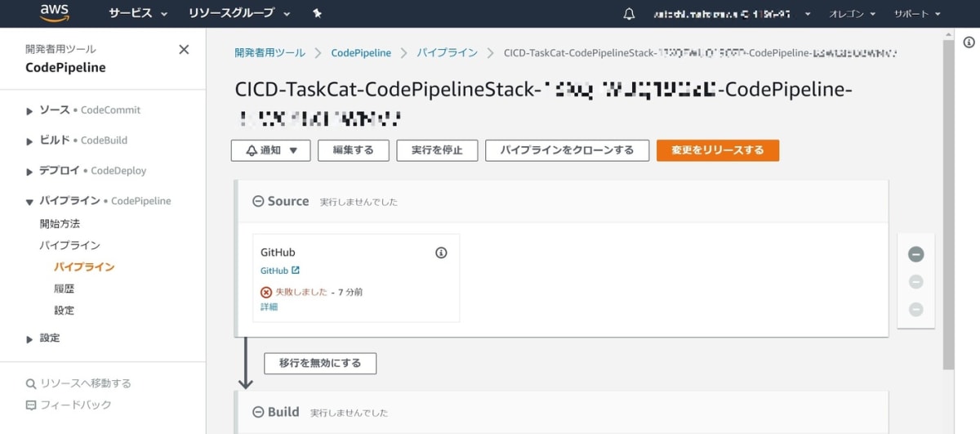Open GitHub action info icon
Image resolution: width=980 pixels, height=434 pixels.
[x=441, y=253]
